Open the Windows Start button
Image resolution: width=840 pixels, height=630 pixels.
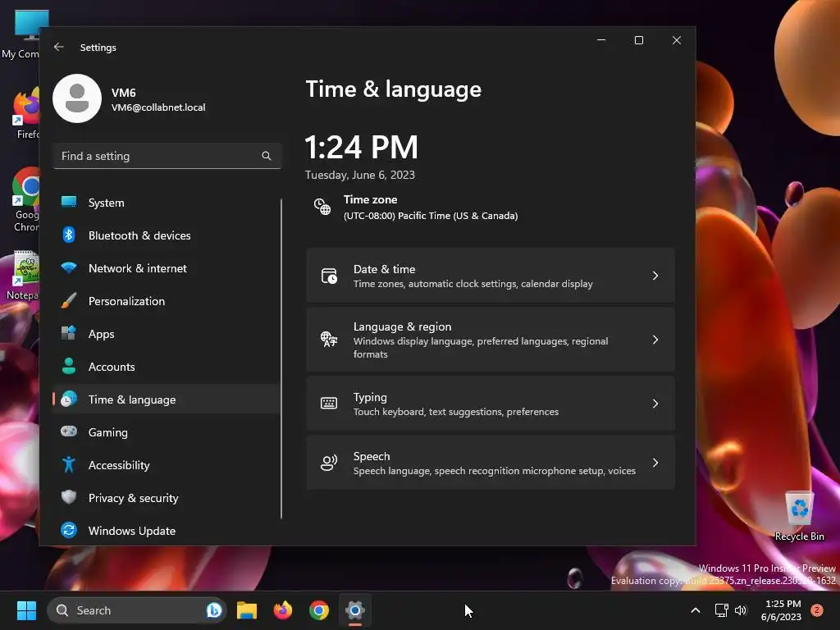tap(26, 610)
